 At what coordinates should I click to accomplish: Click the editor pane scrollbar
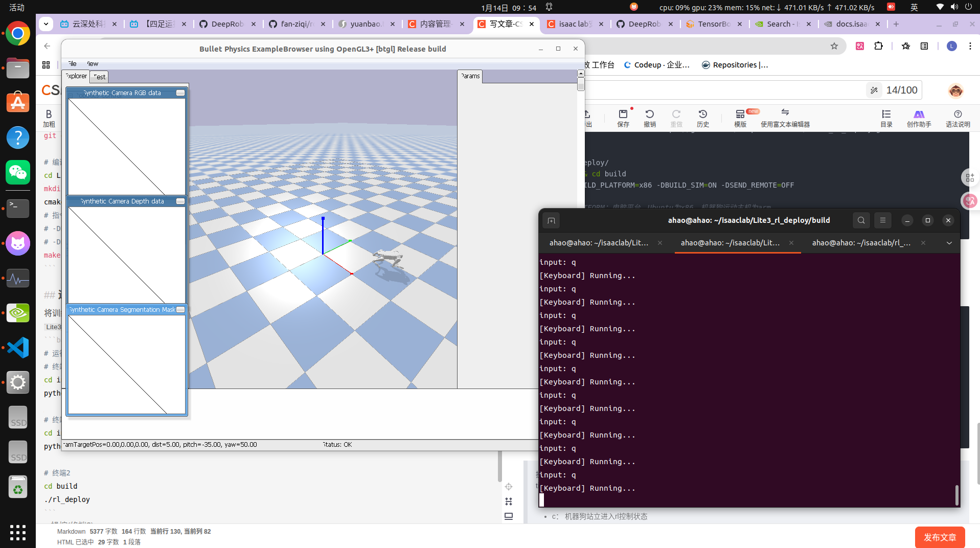[x=499, y=465]
